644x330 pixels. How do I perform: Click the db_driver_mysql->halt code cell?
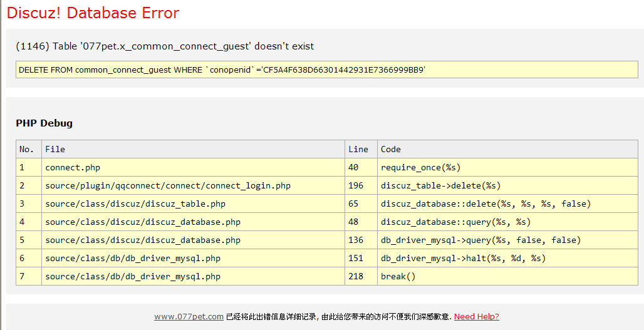[463, 258]
